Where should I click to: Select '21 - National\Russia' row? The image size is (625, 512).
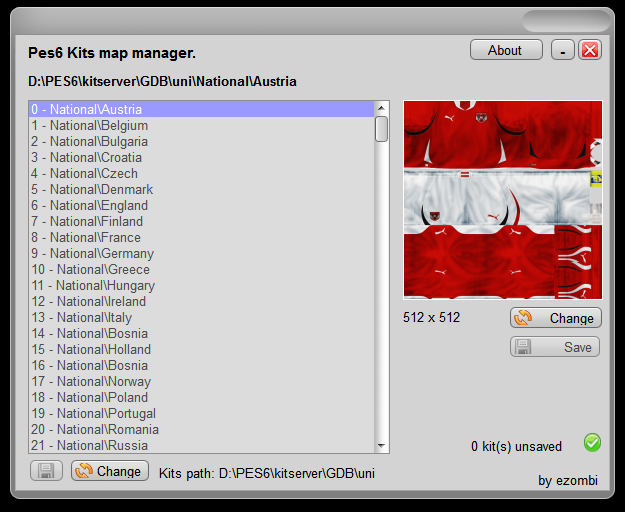202,445
